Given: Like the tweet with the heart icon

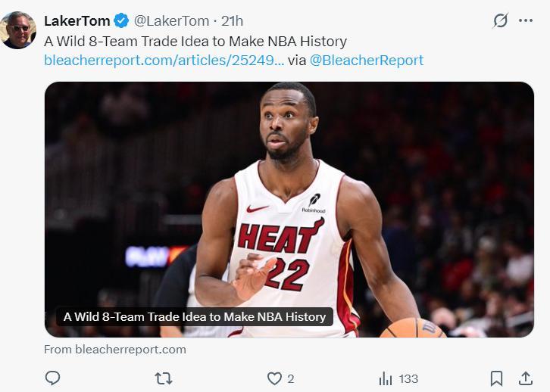Looking at the screenshot, I should click(274, 378).
